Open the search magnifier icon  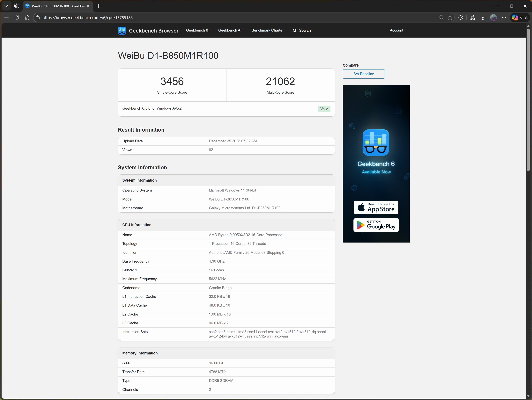click(x=295, y=31)
